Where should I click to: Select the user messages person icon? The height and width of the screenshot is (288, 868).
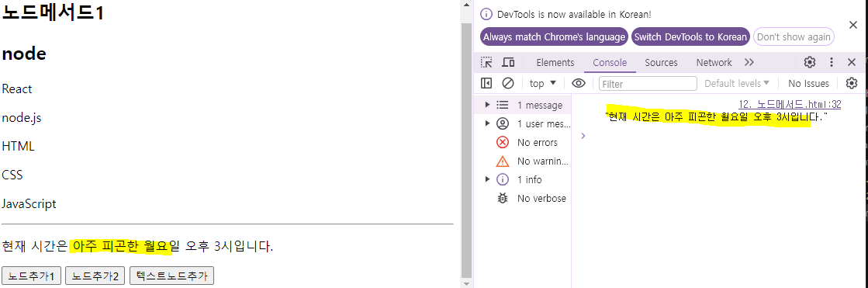pos(503,123)
